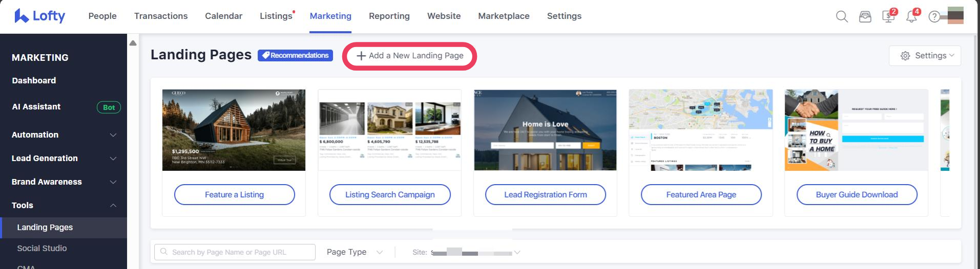
Task: Open the Settings dropdown button
Action: 925,56
